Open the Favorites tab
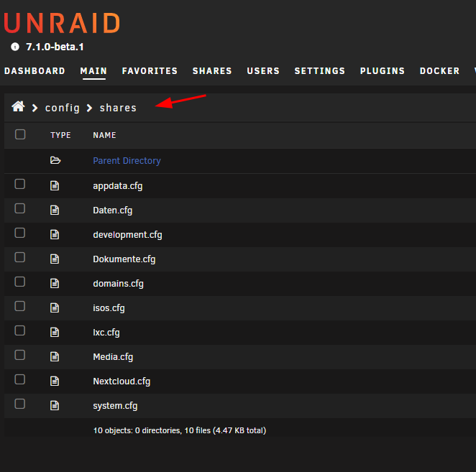The image size is (476, 472). pos(150,70)
